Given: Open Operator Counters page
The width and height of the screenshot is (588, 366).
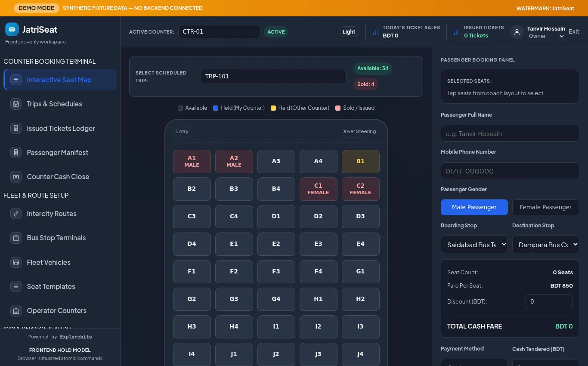Looking at the screenshot, I should pos(60,310).
